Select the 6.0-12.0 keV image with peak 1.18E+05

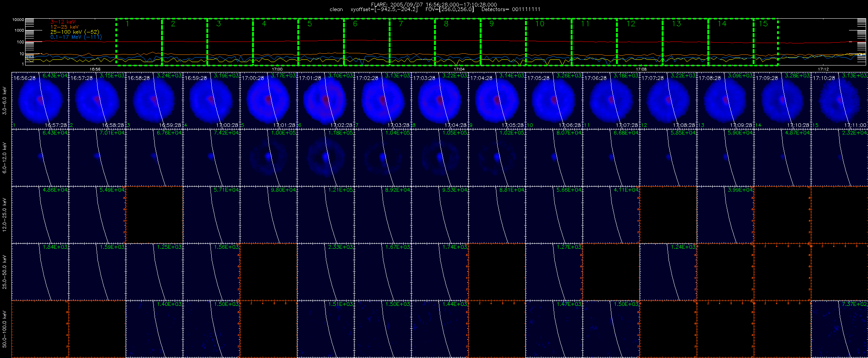[325, 158]
